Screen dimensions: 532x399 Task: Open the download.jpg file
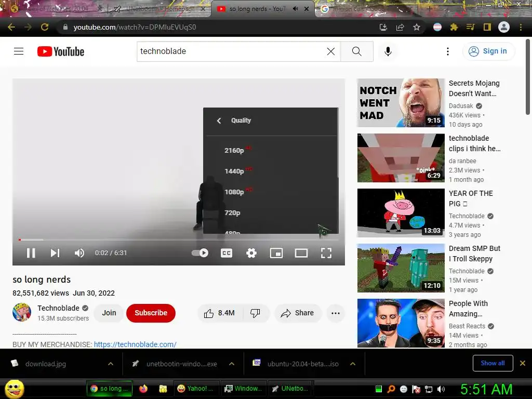tap(46, 364)
